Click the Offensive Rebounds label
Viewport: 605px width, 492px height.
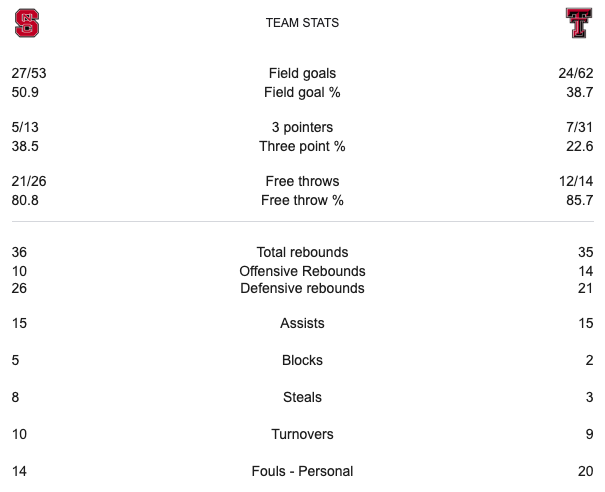302,270
